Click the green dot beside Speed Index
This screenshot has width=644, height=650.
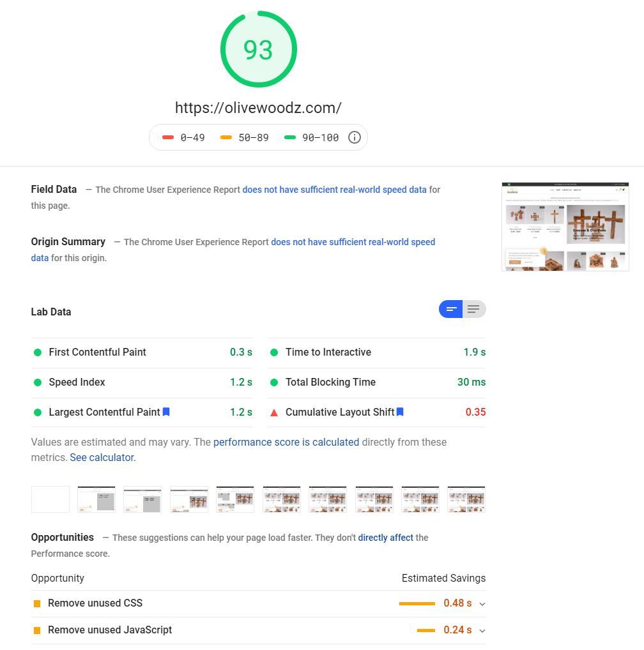(x=38, y=382)
